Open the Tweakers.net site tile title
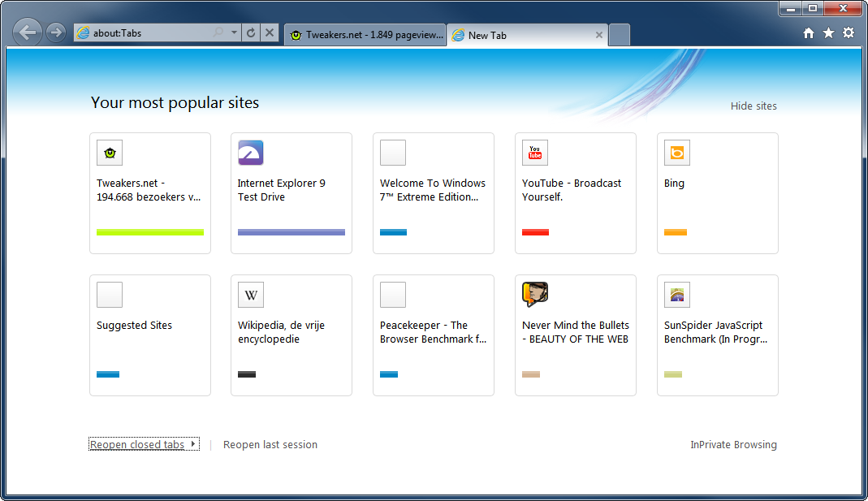The width and height of the screenshot is (868, 501). click(x=149, y=190)
